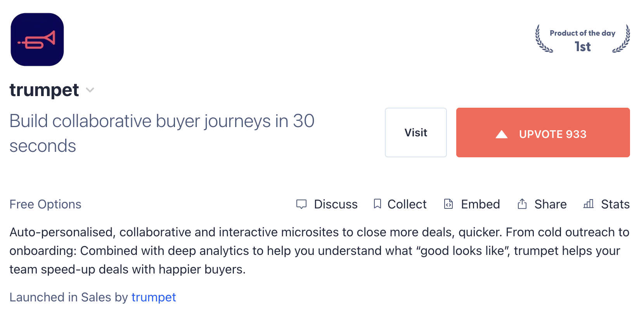
Task: Click the Free Options pricing label
Action: click(x=45, y=204)
